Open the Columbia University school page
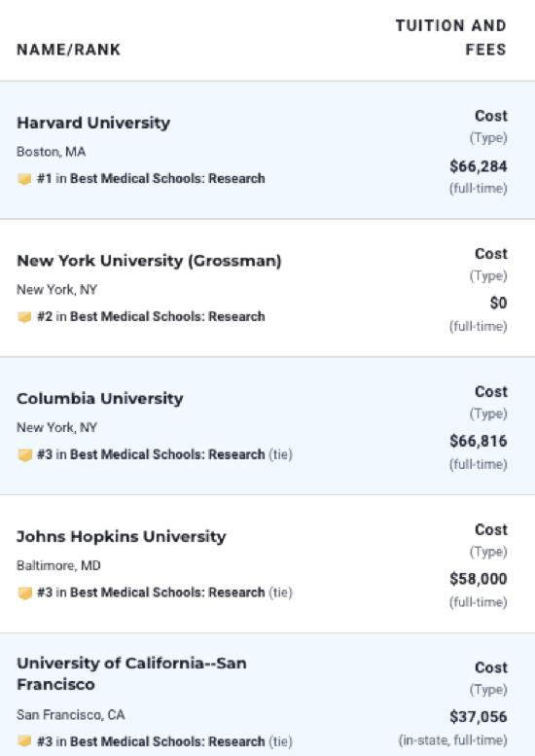The width and height of the screenshot is (535, 756). click(100, 399)
